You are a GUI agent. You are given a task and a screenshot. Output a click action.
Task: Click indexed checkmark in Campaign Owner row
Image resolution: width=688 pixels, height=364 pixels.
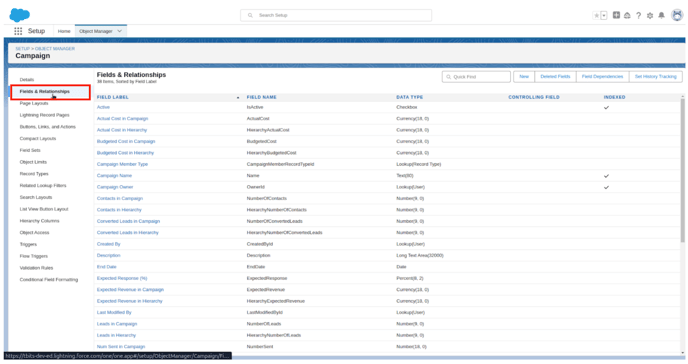point(606,187)
